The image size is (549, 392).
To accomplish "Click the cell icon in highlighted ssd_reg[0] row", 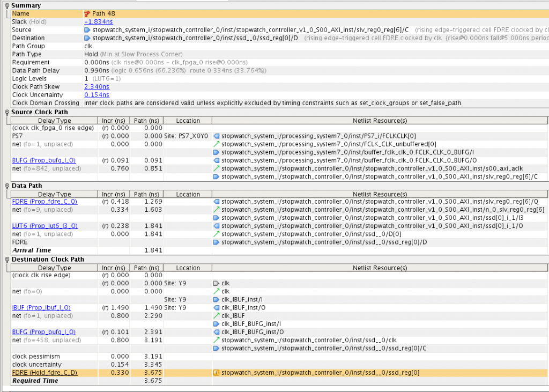I will click(217, 373).
